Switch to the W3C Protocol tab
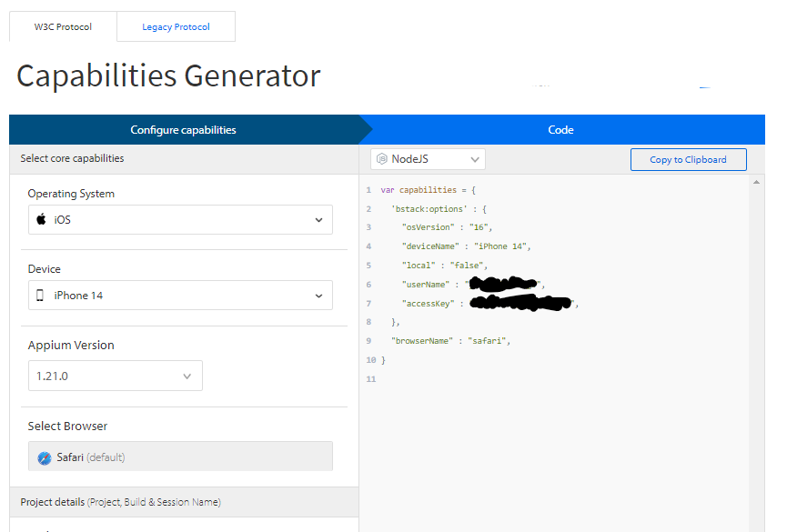This screenshot has height=532, width=787. (63, 27)
